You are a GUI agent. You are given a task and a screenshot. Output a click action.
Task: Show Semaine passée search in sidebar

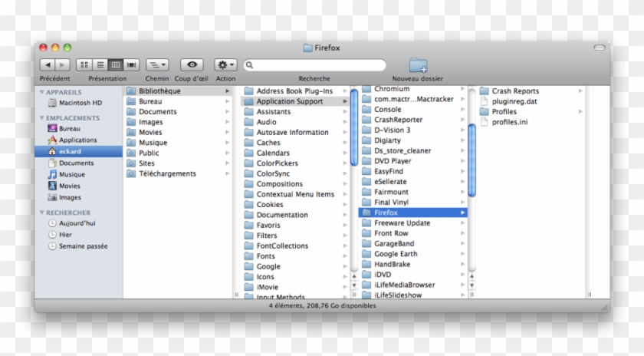tap(78, 246)
